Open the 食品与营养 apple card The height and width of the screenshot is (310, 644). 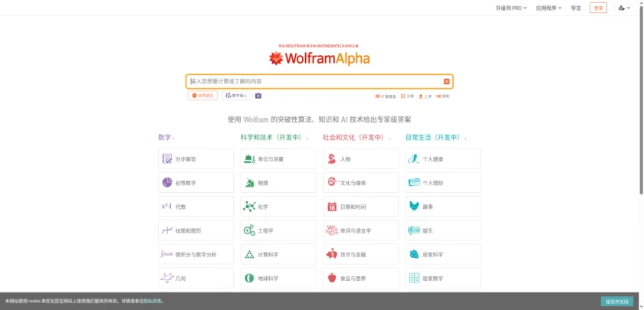360,278
